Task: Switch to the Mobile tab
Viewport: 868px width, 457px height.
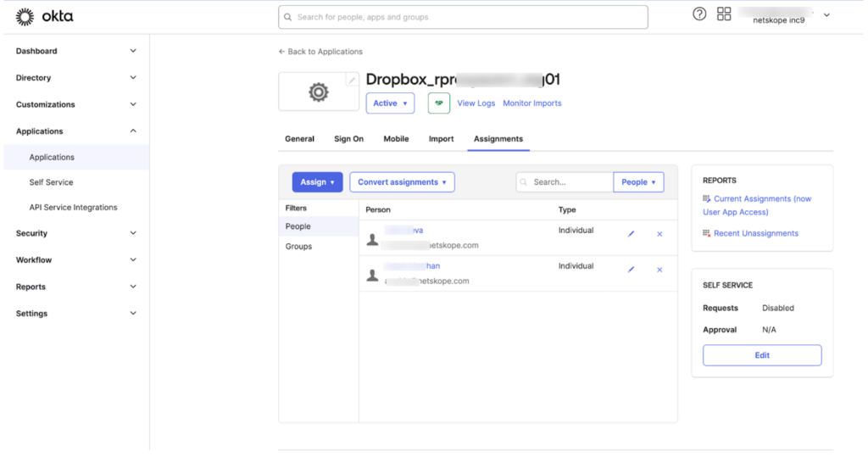Action: pyautogui.click(x=397, y=138)
